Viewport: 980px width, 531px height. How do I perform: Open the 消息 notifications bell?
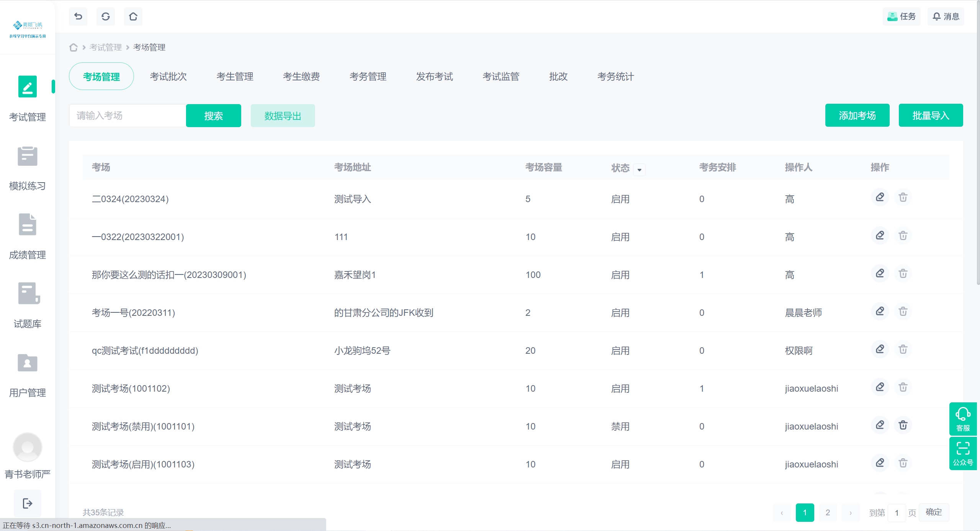946,16
